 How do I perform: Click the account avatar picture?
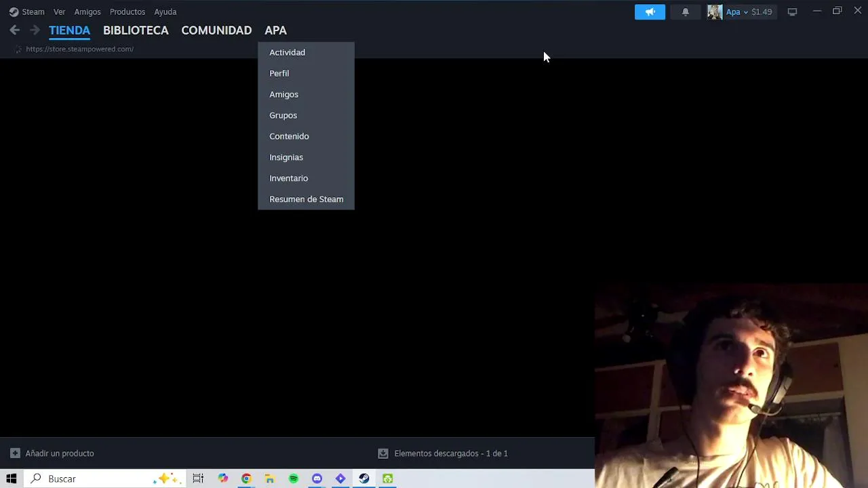[715, 12]
